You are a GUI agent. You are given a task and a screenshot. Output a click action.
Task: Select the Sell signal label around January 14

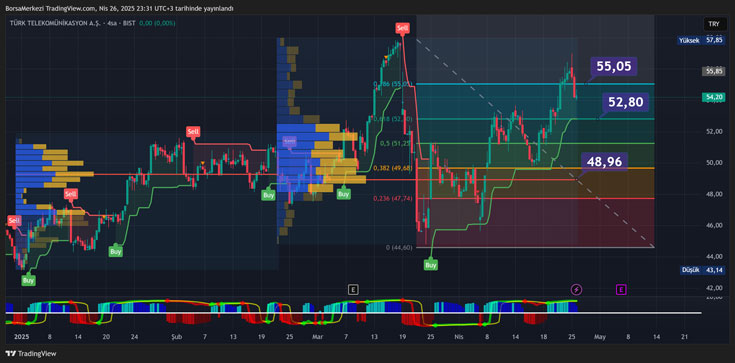click(71, 194)
